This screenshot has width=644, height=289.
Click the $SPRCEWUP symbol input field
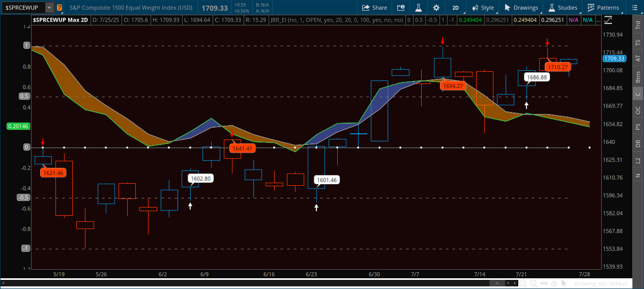pyautogui.click(x=24, y=8)
